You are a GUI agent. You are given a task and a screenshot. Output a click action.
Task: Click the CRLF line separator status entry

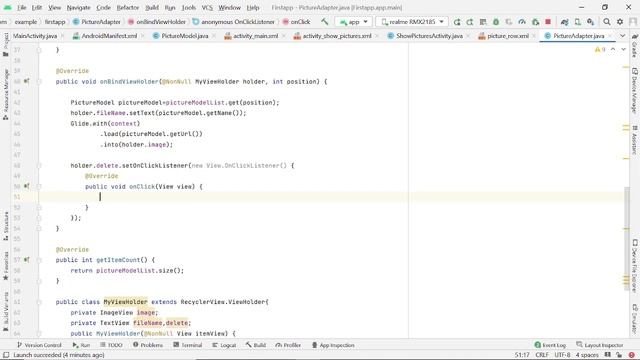pyautogui.click(x=542, y=355)
